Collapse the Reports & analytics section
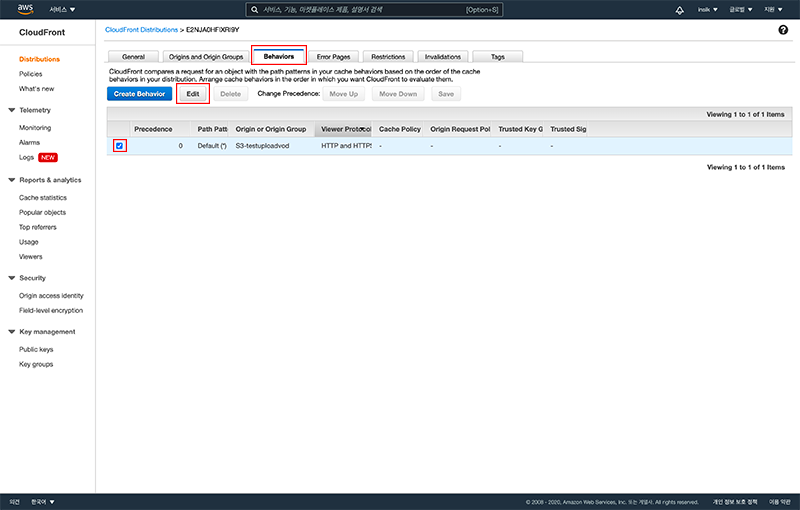800x510 pixels. pos(12,180)
